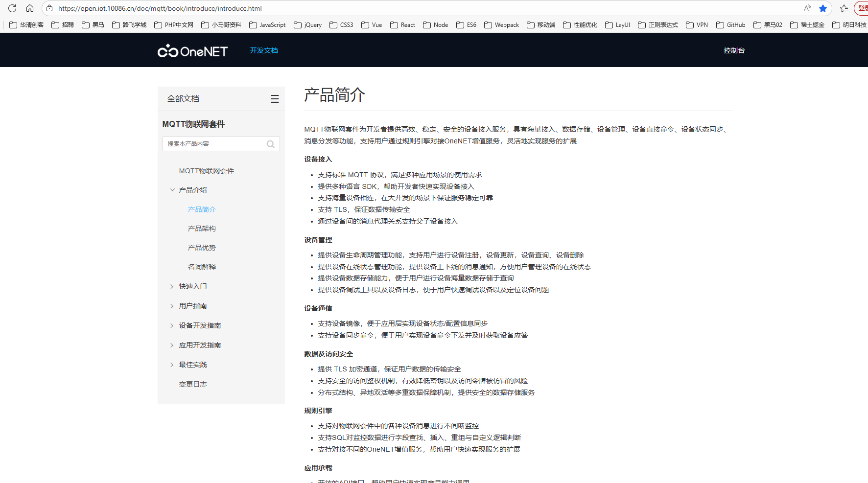
Task: Open the ES6 bookmark folder
Action: pos(467,25)
